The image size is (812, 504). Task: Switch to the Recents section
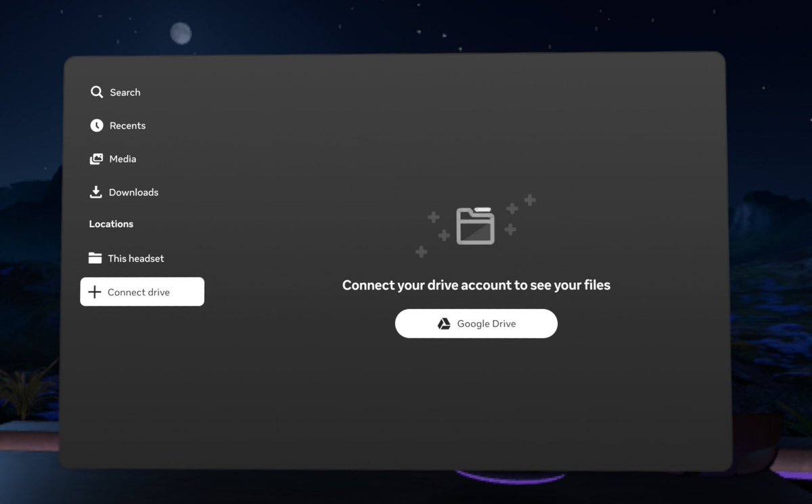click(127, 125)
